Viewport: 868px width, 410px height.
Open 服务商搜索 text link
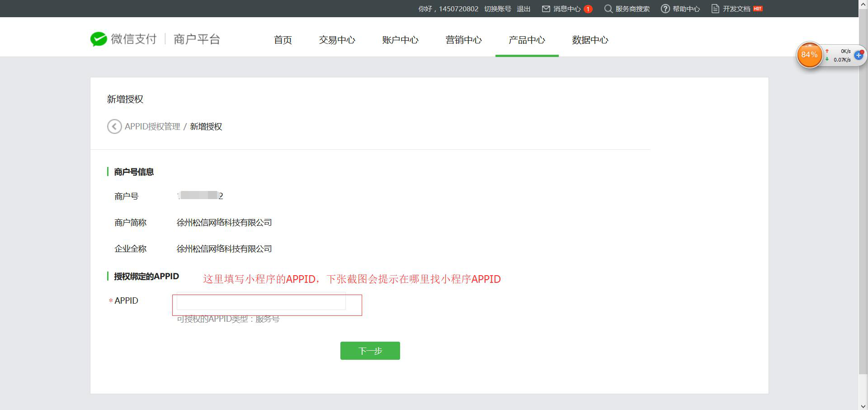(632, 9)
